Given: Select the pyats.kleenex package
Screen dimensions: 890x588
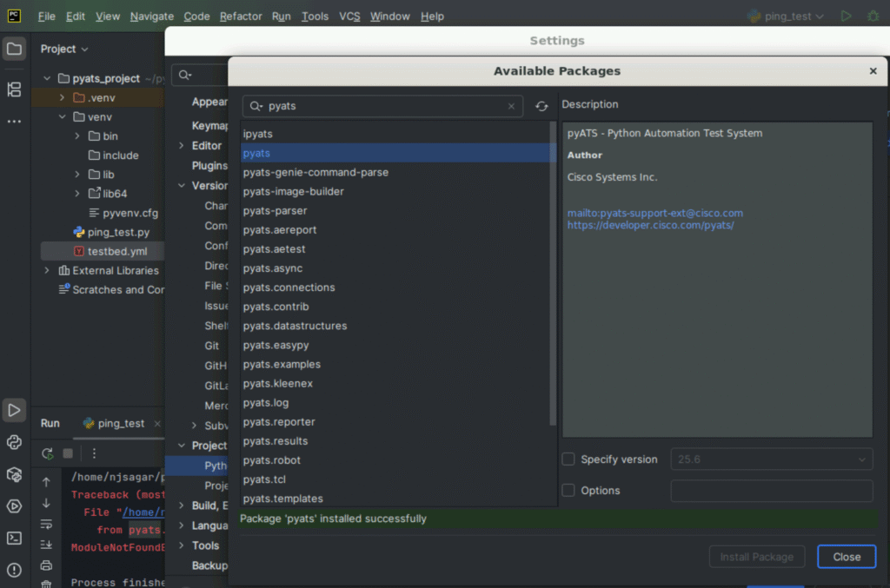Looking at the screenshot, I should point(396,383).
